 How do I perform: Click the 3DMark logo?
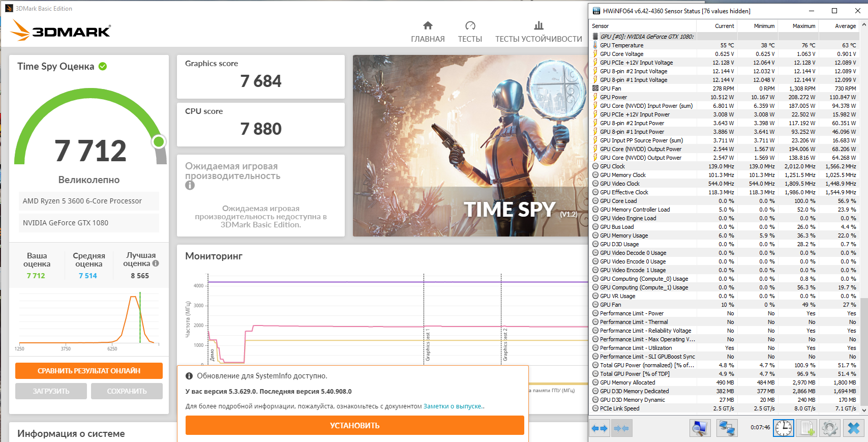pos(61,31)
